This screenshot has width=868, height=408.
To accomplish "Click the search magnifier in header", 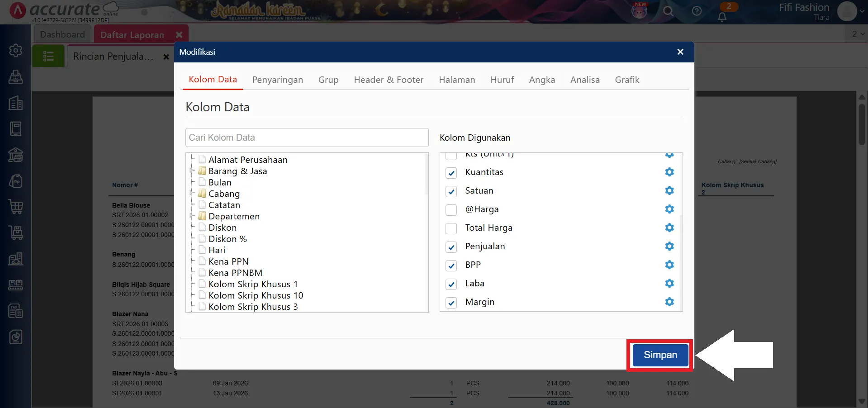I will [668, 11].
